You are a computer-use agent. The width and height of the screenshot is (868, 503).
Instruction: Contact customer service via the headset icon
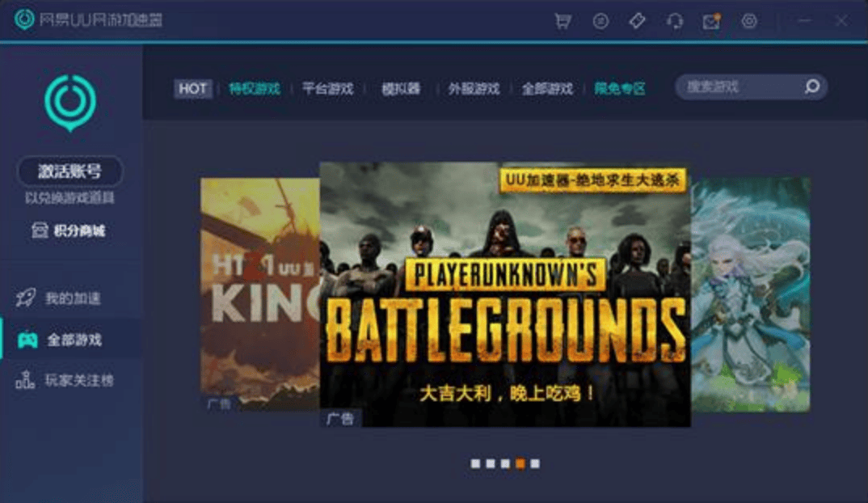(x=674, y=21)
